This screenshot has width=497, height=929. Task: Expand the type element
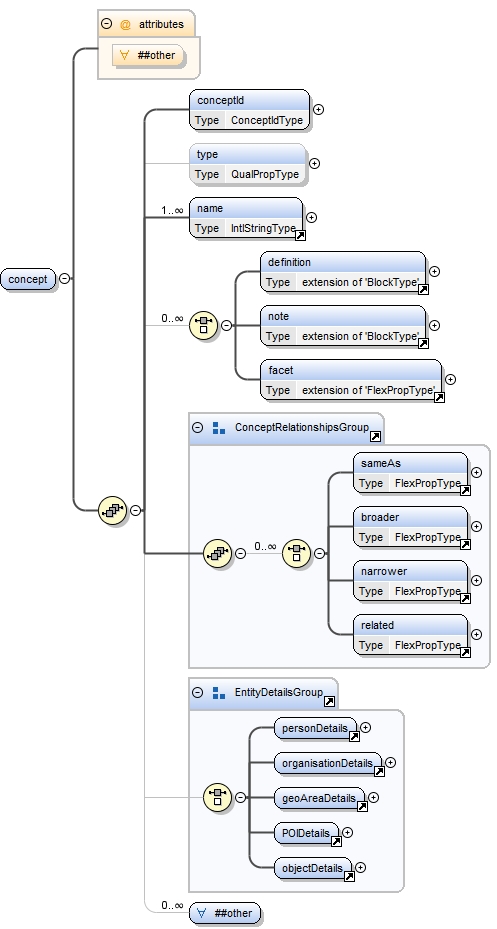click(x=315, y=164)
